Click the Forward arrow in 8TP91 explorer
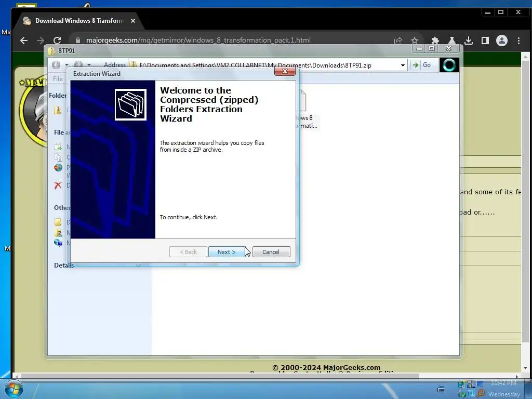This screenshot has width=532, height=399. pos(78,65)
